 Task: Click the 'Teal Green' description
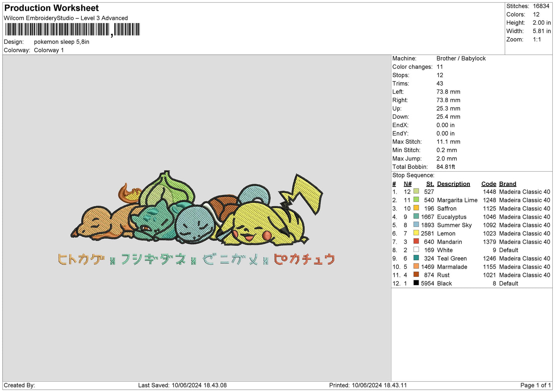452,258
